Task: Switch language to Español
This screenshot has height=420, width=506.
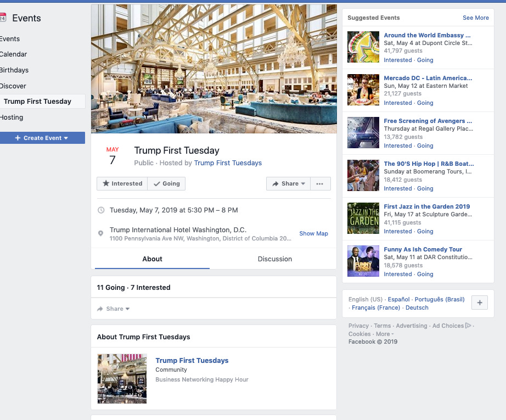Action: coord(398,299)
